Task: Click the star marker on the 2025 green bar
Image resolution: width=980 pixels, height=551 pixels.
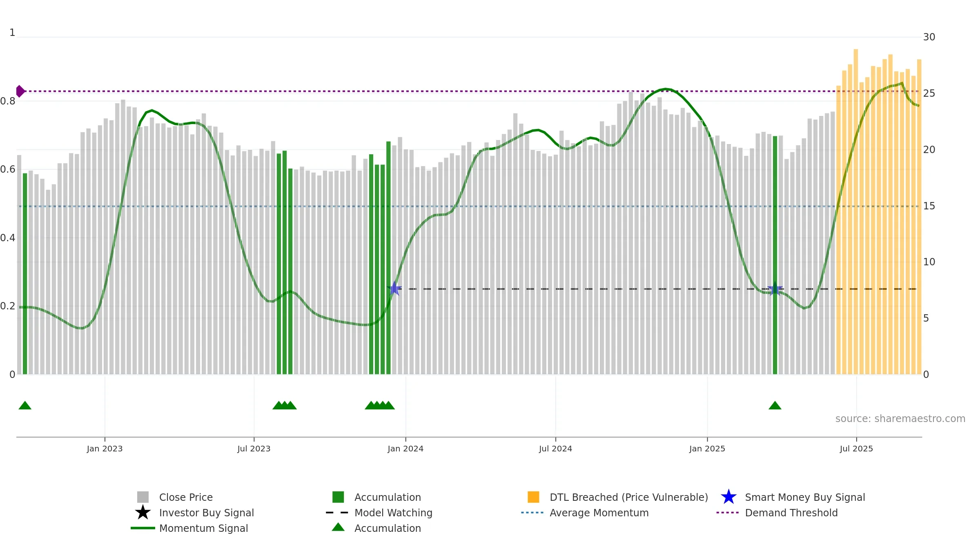Action: (x=775, y=289)
